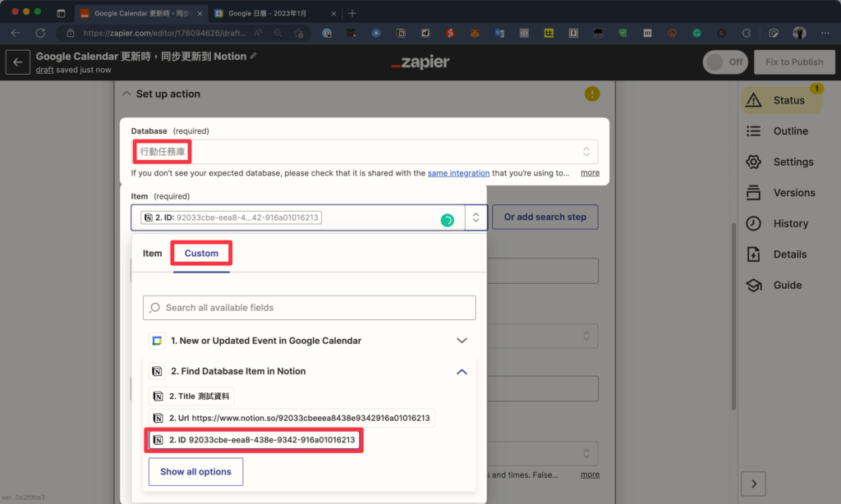Viewport: 841px width, 504px height.
Task: Open the Settings gear in sidebar
Action: [780, 162]
